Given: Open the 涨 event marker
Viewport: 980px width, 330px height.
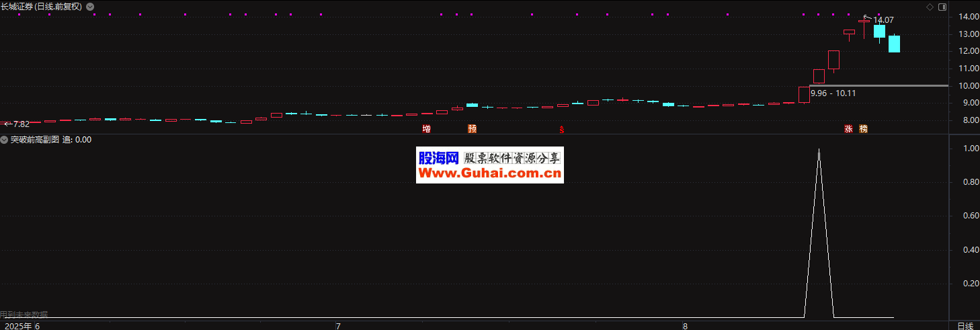Looking at the screenshot, I should [848, 128].
